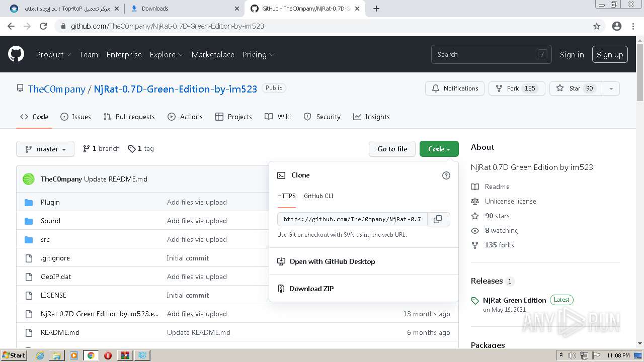Expand the Explore menu
The width and height of the screenshot is (644, 362).
pos(167,55)
